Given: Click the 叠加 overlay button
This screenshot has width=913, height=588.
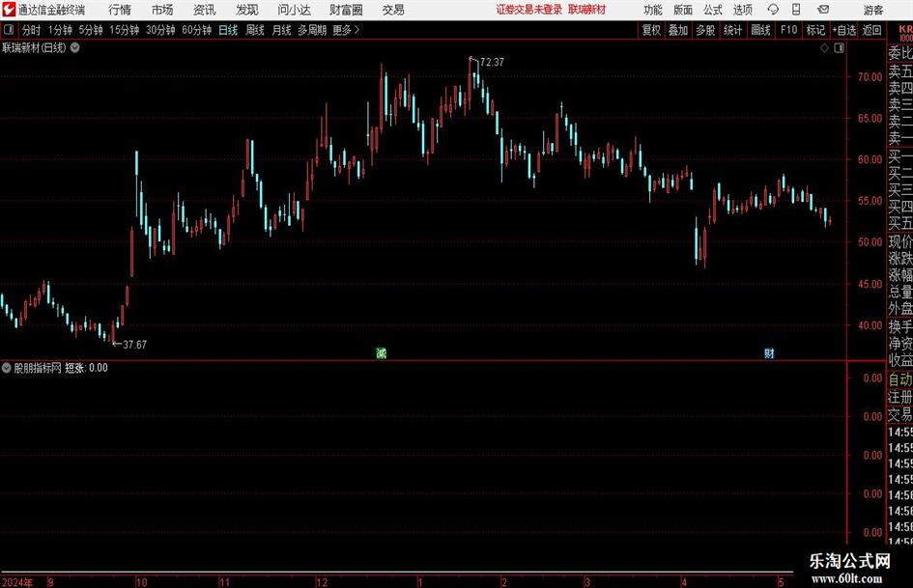Looking at the screenshot, I should [678, 30].
